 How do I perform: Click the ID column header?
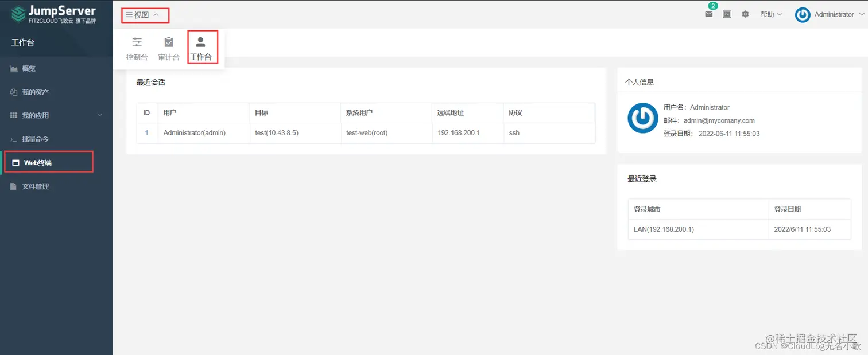pyautogui.click(x=147, y=113)
